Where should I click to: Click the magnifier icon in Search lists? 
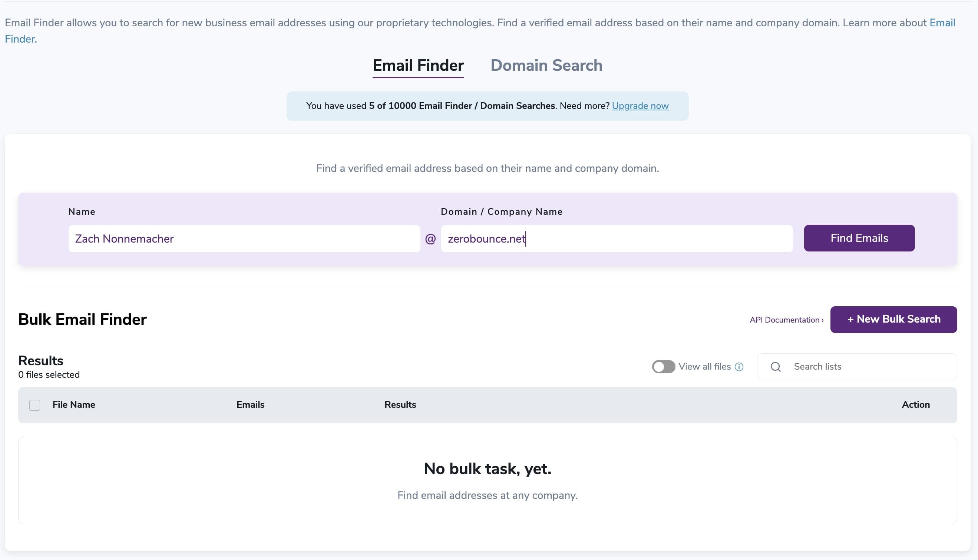[x=776, y=367]
